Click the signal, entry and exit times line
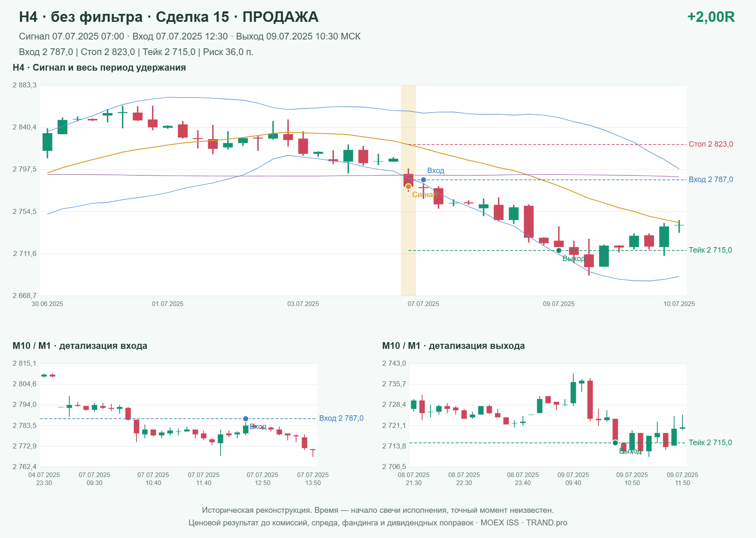The height and width of the screenshot is (538, 756). [189, 37]
